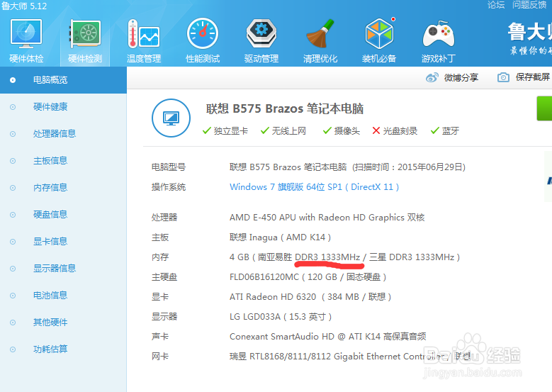Click the camera save-screenshot icon

click(x=503, y=77)
